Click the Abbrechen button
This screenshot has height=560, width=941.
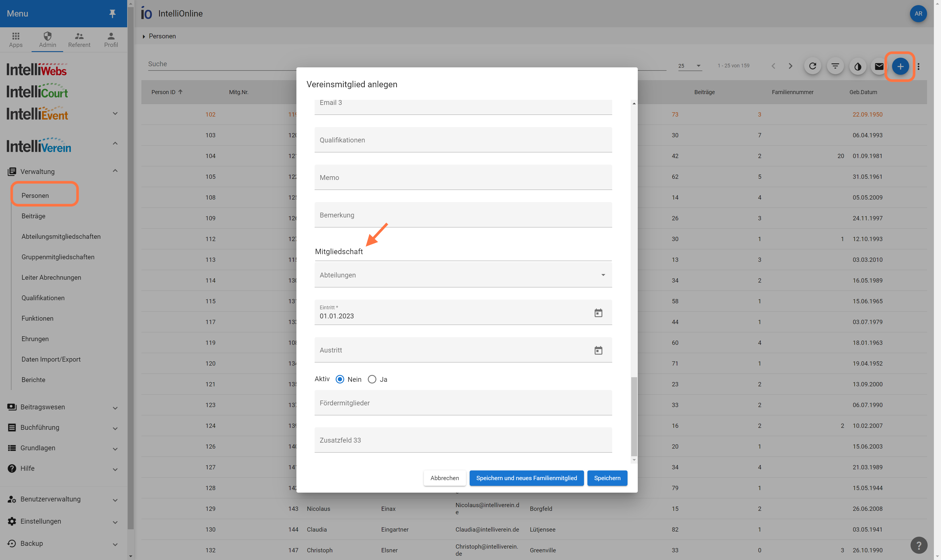pos(444,478)
